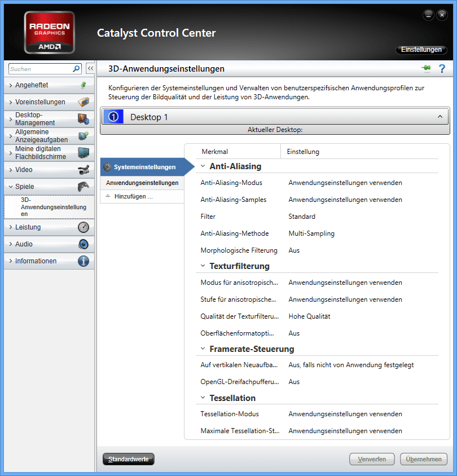The image size is (457, 476).
Task: Close the Catalyst Control Center window
Action: coord(442,15)
